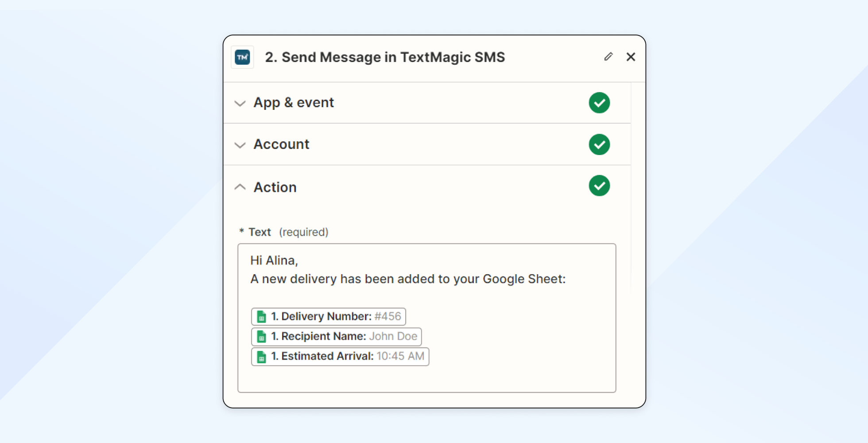Click the pencil rename step icon
868x443 pixels.
coord(608,57)
